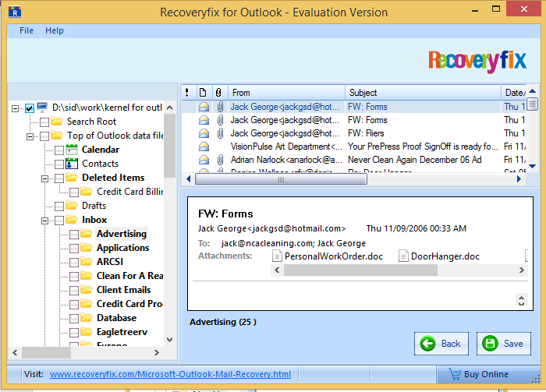The width and height of the screenshot is (546, 392).
Task: Sort emails by the From column header
Action: (x=286, y=93)
